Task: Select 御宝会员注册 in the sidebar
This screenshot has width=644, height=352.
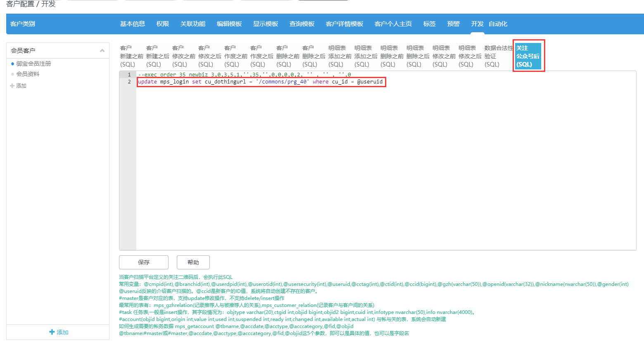Action: point(33,64)
